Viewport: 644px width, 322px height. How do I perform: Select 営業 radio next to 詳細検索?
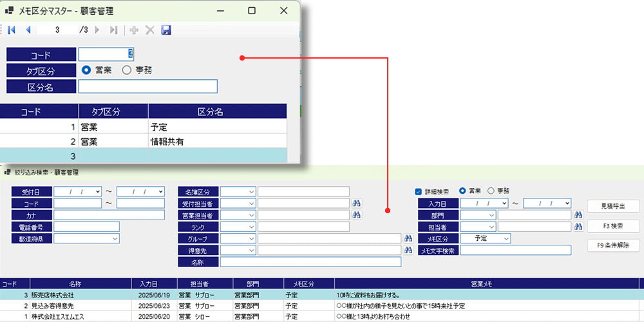(x=462, y=191)
